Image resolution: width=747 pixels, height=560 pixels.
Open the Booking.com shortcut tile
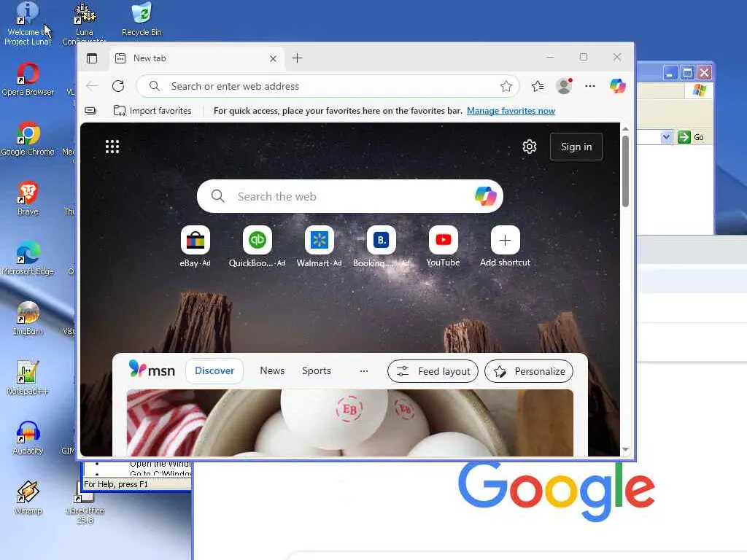coord(381,246)
